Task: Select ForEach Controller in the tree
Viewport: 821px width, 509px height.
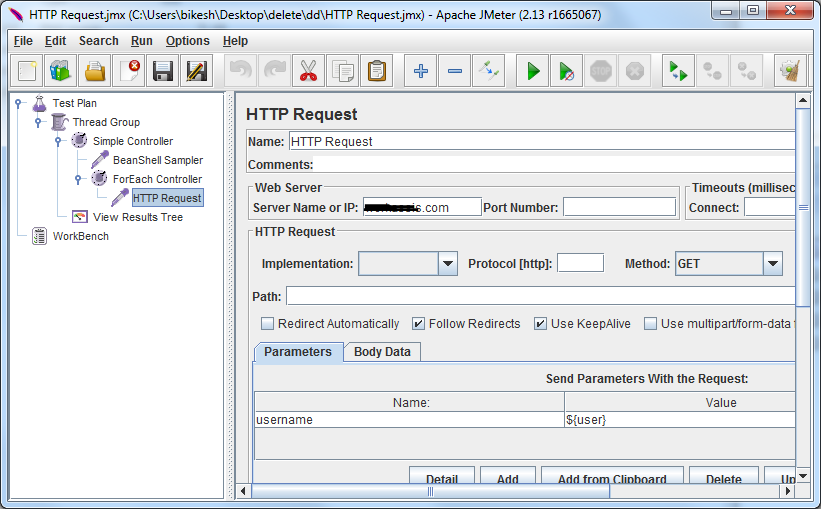Action: click(x=158, y=179)
